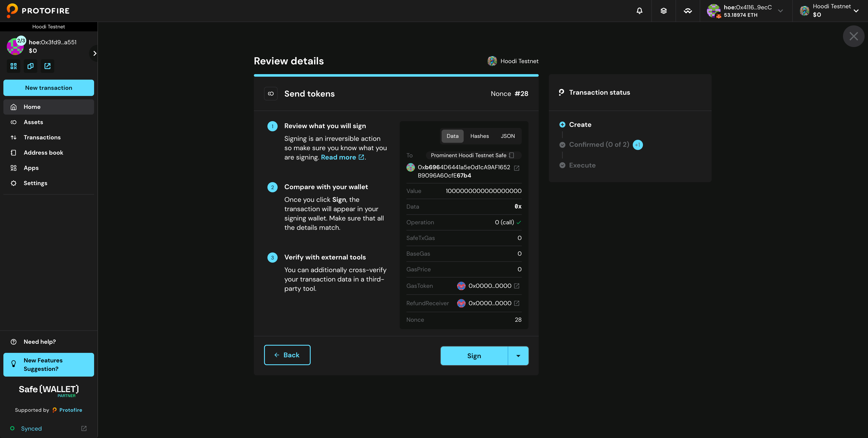The image size is (868, 438).
Task: Expand the Sign button dropdown arrow
Action: 518,356
